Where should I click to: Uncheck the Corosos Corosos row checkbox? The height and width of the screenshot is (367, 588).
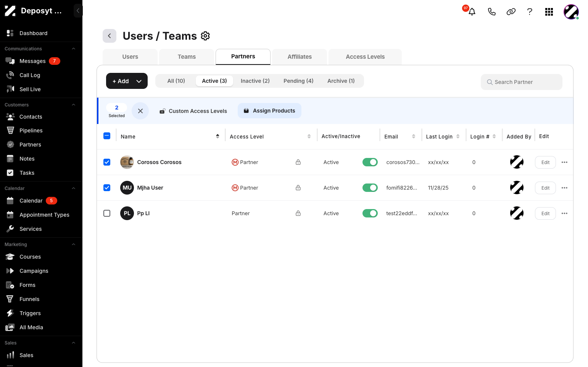point(107,162)
